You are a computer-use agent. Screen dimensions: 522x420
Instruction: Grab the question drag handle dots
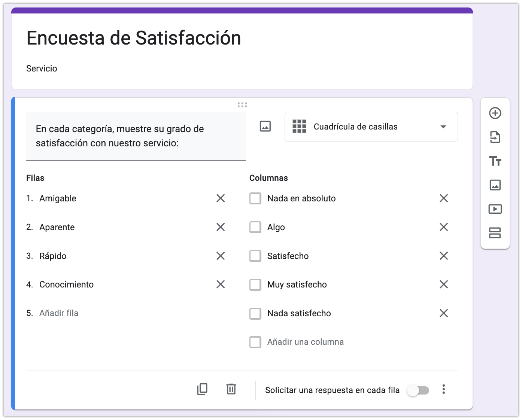[x=242, y=105]
